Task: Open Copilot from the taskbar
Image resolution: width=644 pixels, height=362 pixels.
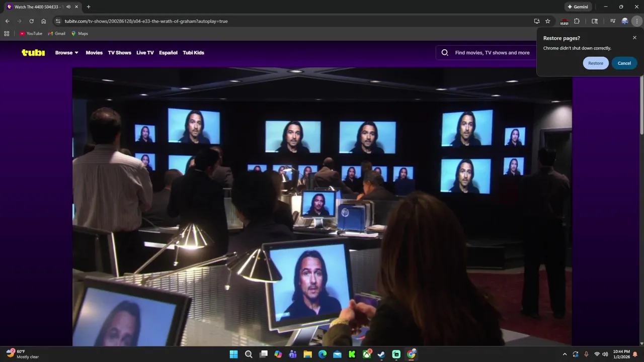Action: tap(278, 354)
